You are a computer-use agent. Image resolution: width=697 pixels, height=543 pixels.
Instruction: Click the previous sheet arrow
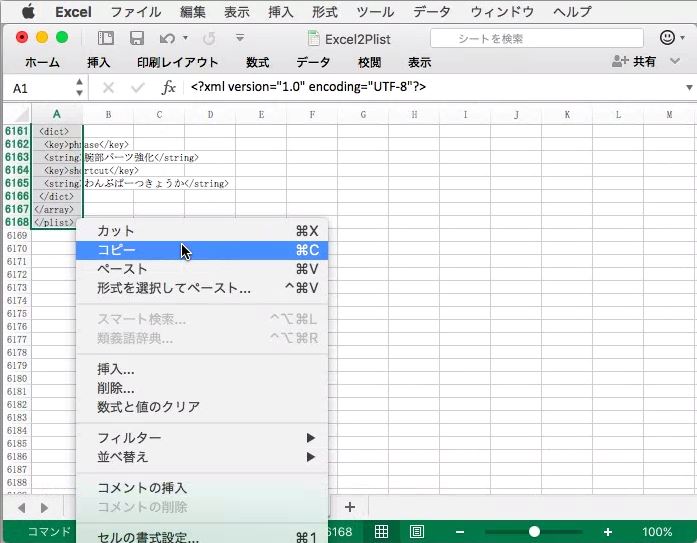pyautogui.click(x=21, y=507)
